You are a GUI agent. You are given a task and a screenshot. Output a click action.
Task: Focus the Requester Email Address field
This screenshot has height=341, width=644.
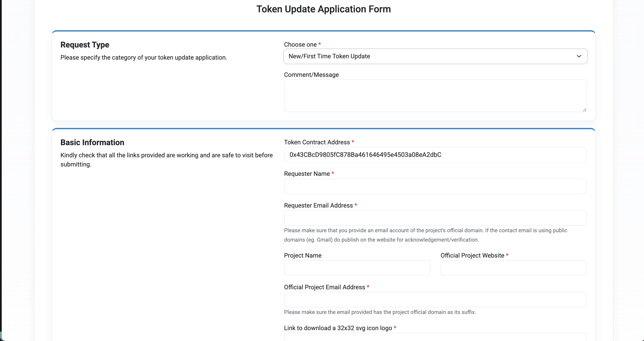(x=435, y=218)
